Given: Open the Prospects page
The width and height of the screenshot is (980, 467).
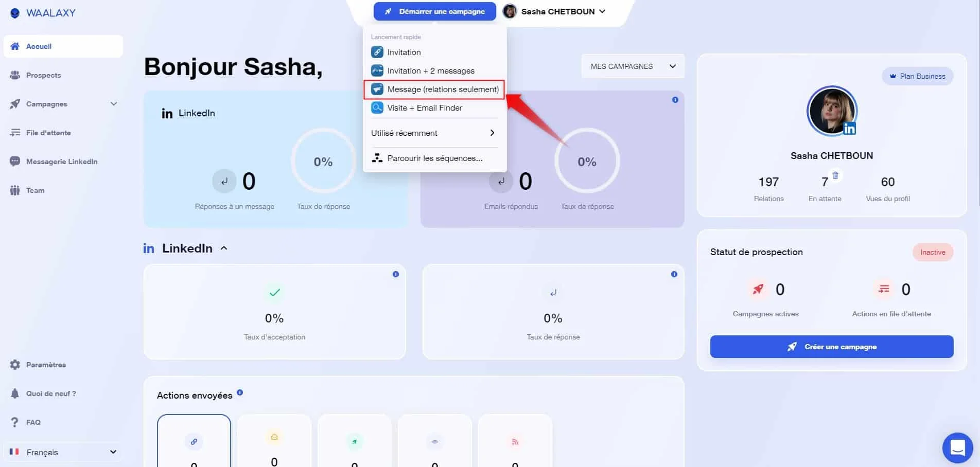Looking at the screenshot, I should click(x=63, y=75).
